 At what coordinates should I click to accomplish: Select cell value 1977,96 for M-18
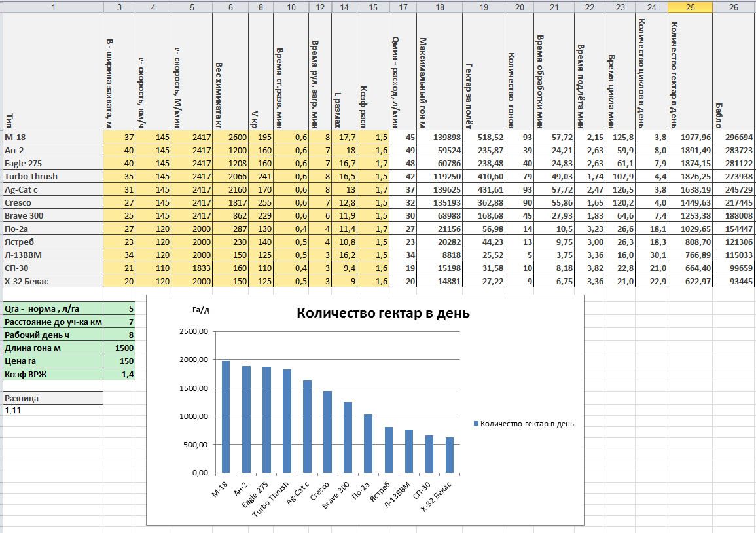pyautogui.click(x=690, y=137)
